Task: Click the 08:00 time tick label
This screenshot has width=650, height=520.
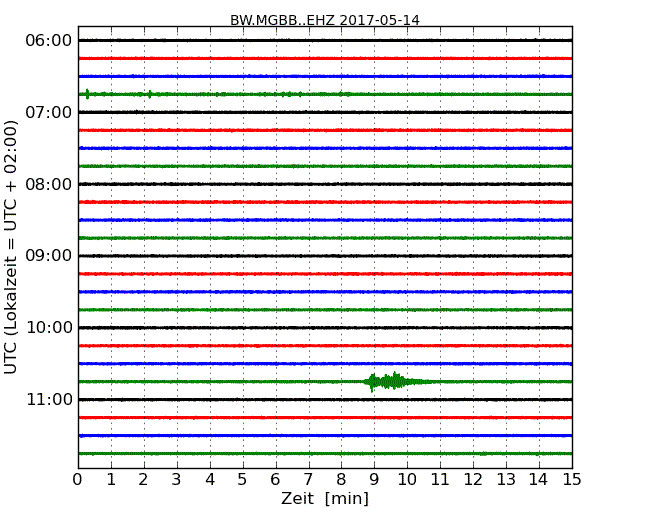Action: tap(49, 184)
